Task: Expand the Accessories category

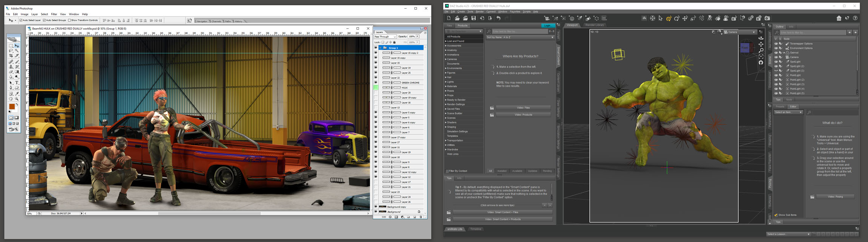Action: (x=446, y=46)
